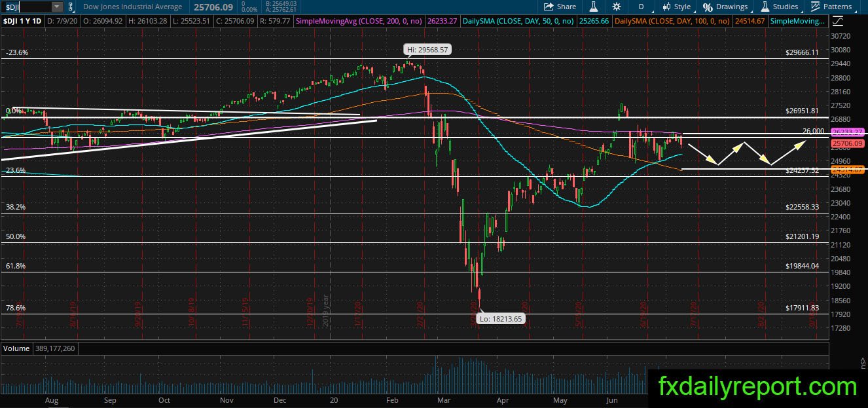Click the 38.2% retracement label
The width and height of the screenshot is (868, 408).
point(15,207)
